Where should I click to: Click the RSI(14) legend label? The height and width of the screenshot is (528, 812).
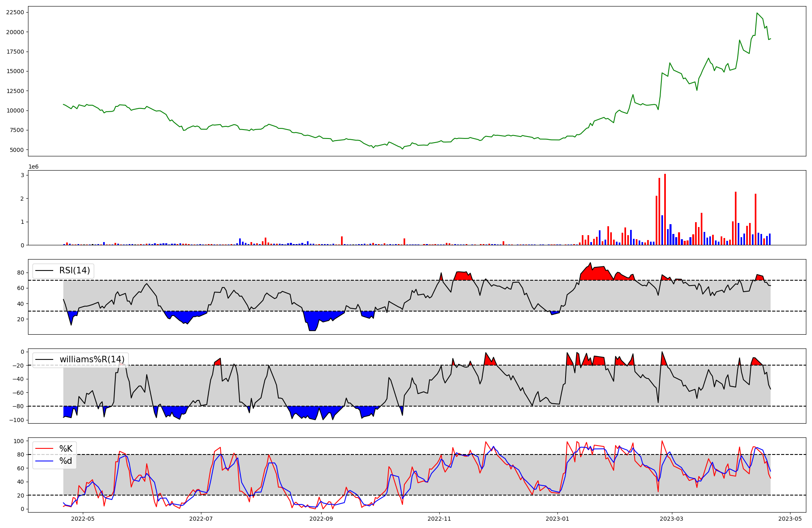pos(75,270)
